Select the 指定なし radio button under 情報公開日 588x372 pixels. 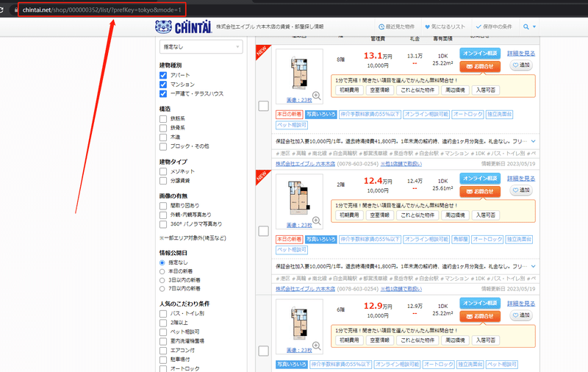click(x=162, y=262)
